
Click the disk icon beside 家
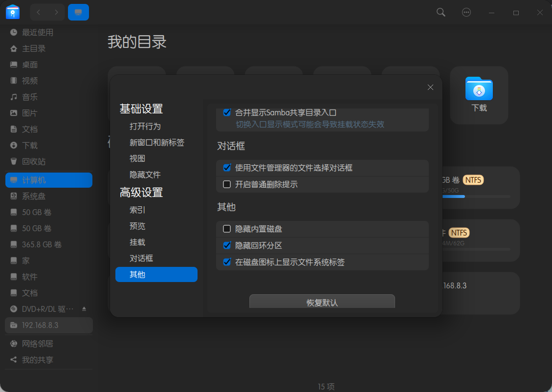click(14, 261)
